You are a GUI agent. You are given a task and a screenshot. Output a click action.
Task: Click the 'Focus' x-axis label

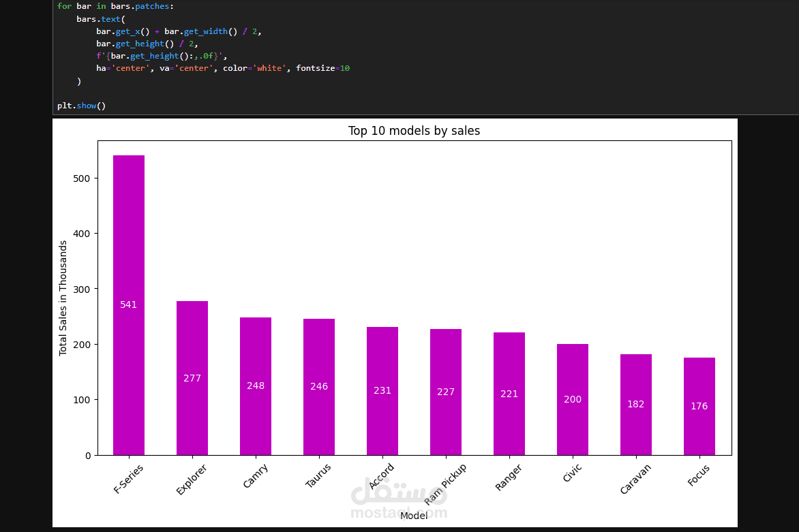point(699,475)
